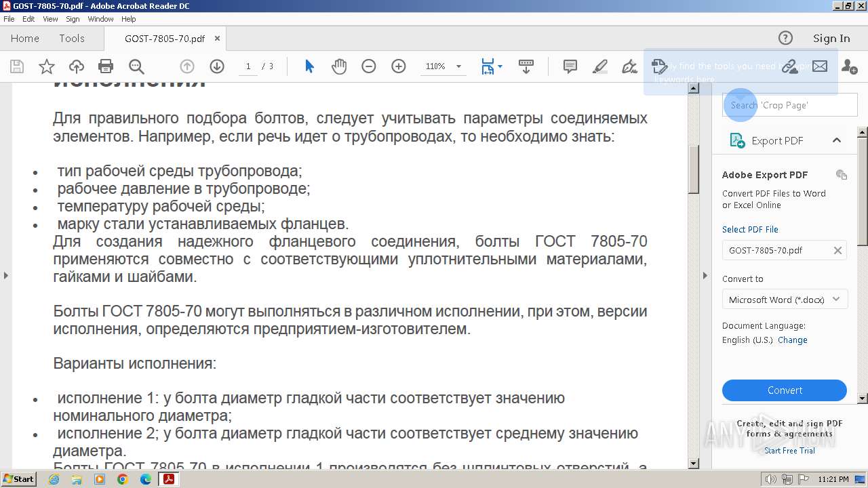Add a comment sticky note

coord(570,66)
